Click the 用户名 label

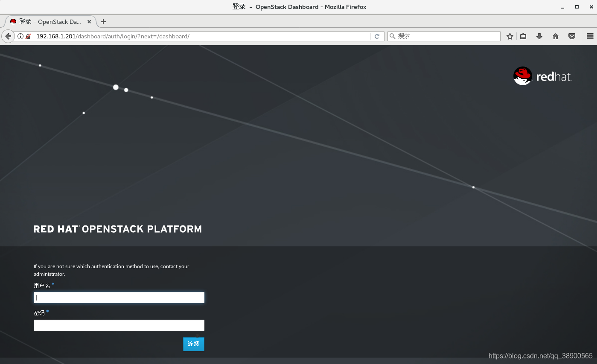pyautogui.click(x=42, y=286)
